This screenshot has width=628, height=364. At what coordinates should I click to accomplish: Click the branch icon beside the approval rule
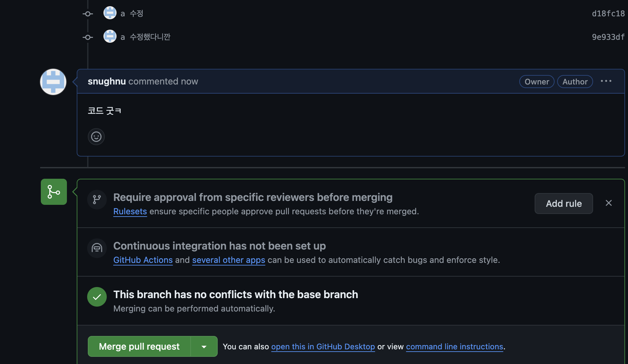97,199
